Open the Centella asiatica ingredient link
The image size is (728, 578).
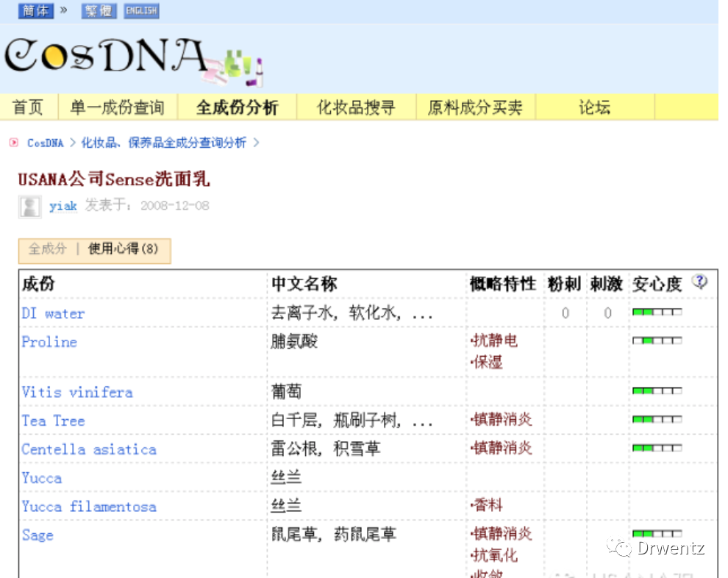pos(89,449)
